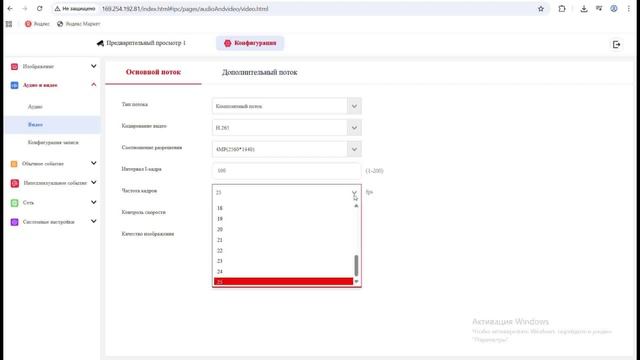This screenshot has width=640, height=360.
Task: Select 18 in frame rate list
Action: coord(283,208)
